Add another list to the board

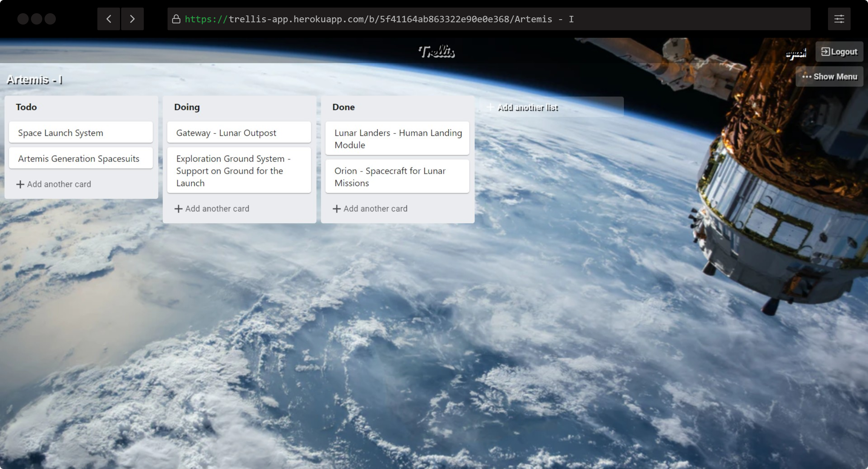pos(527,108)
